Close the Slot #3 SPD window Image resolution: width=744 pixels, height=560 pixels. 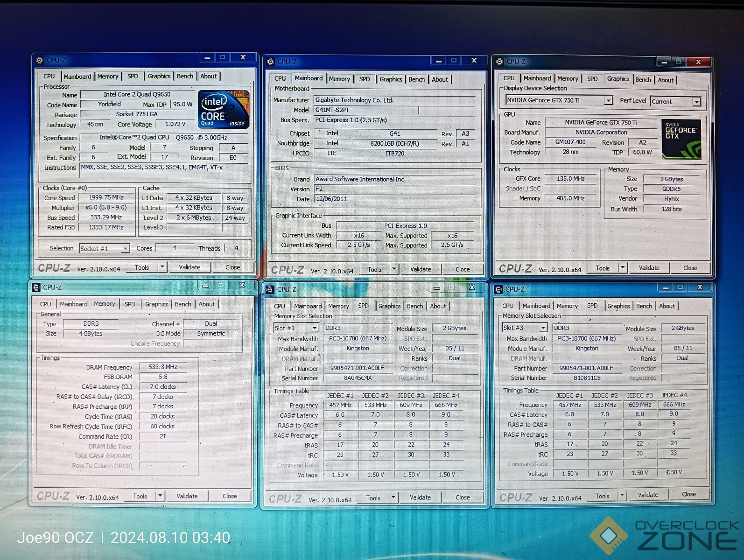coord(700,287)
